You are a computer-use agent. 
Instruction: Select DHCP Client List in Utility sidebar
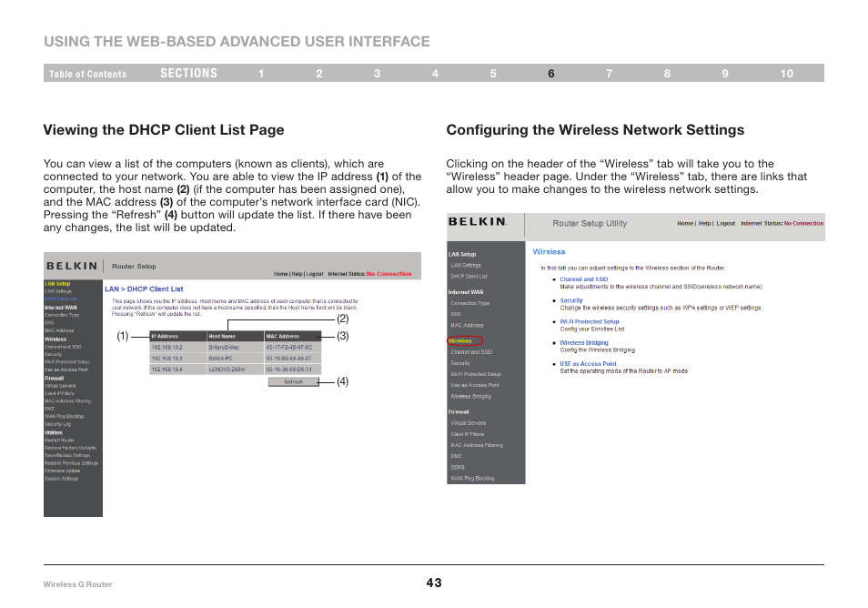(469, 277)
